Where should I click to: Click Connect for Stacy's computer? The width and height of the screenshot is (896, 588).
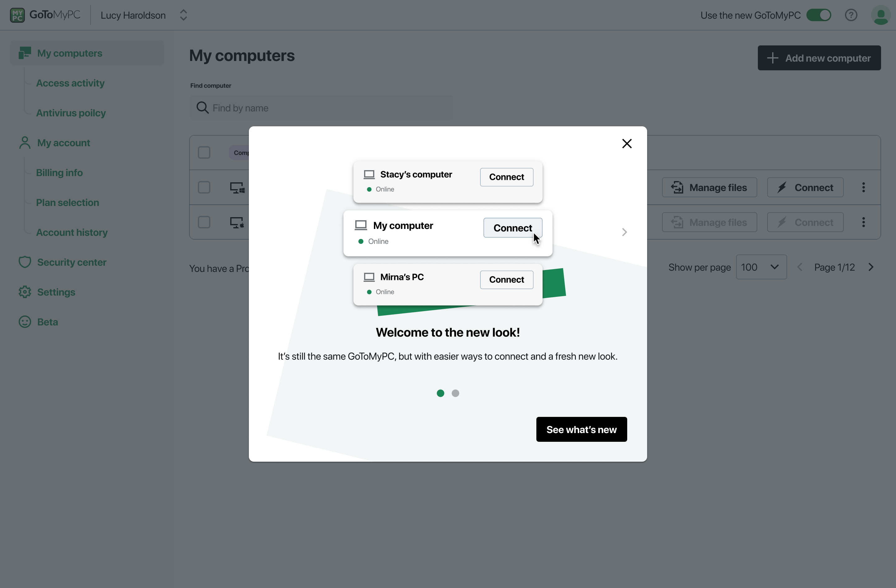(x=507, y=177)
